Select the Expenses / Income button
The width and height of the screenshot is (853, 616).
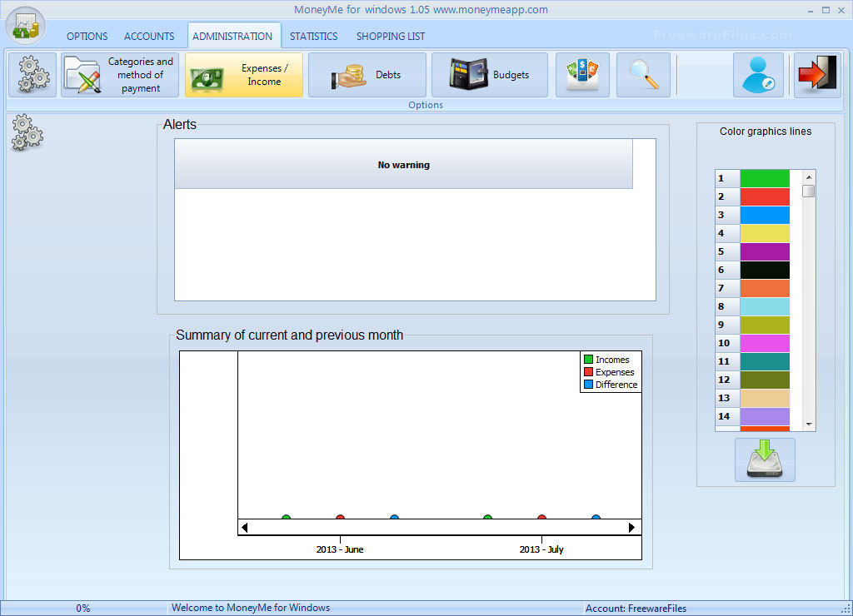point(243,75)
